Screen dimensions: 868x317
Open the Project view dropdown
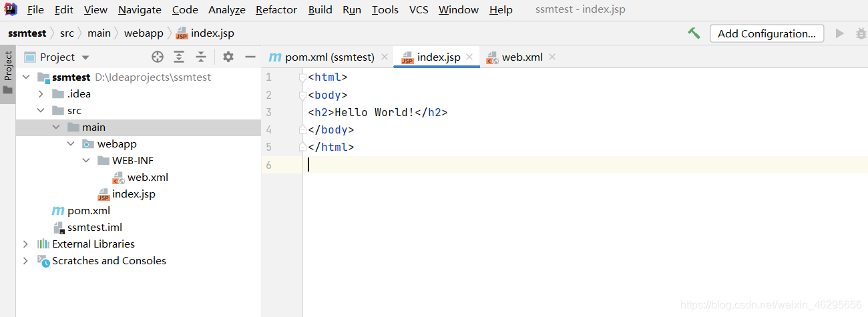point(85,57)
